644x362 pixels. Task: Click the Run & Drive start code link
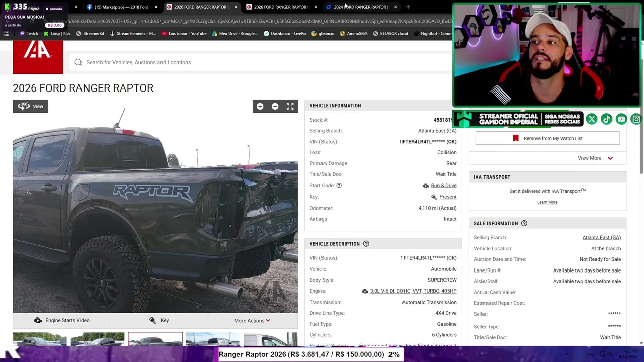[444, 186]
